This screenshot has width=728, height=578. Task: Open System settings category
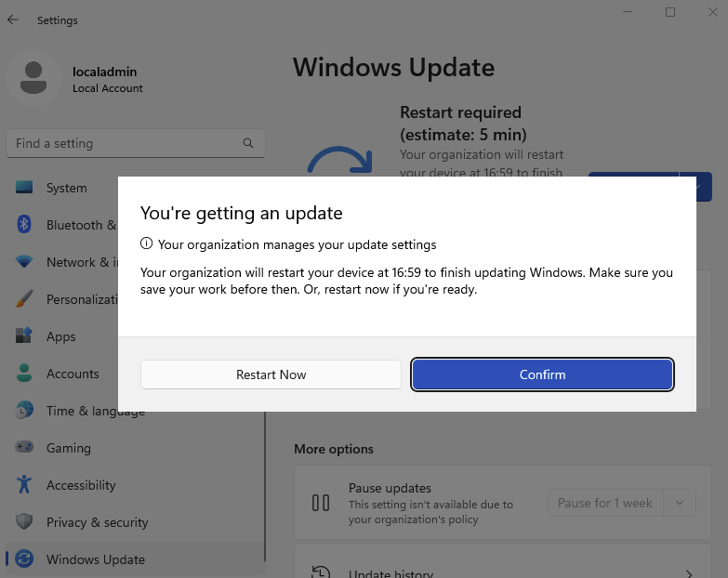point(66,188)
